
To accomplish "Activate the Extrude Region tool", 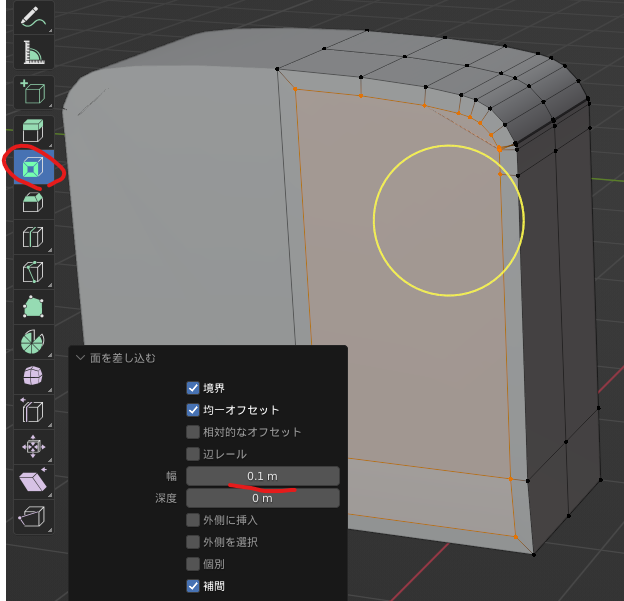I will point(33,131).
